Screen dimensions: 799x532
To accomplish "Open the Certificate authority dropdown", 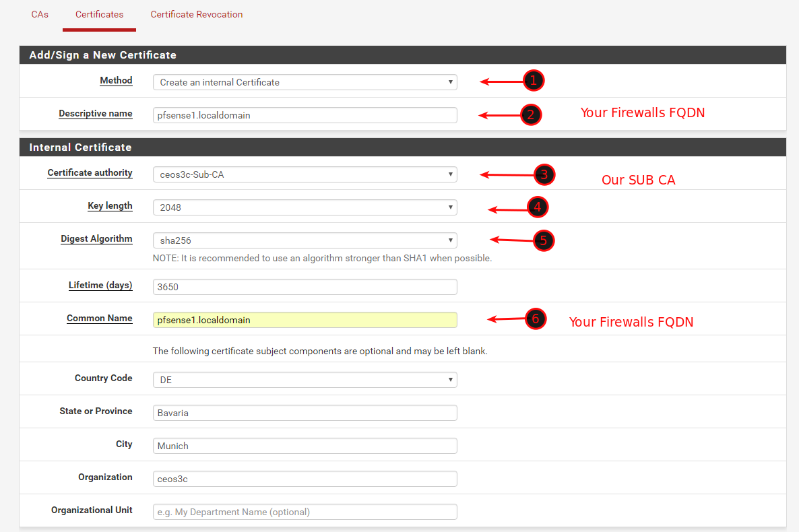I will click(305, 174).
